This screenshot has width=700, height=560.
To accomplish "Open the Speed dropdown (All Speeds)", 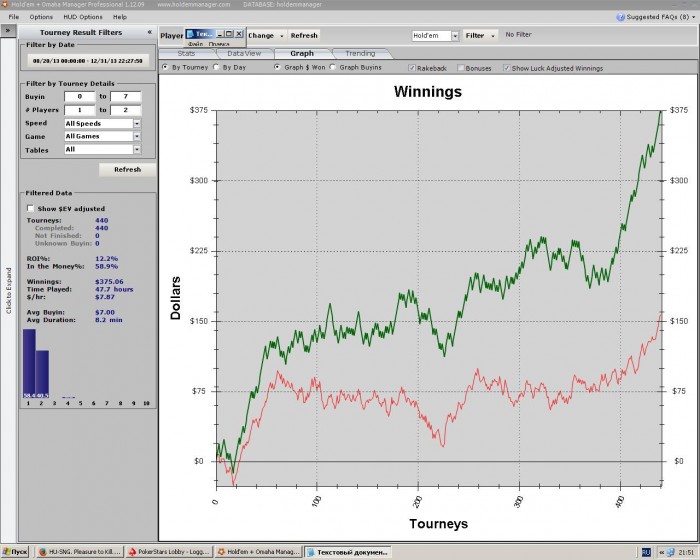I will (137, 123).
